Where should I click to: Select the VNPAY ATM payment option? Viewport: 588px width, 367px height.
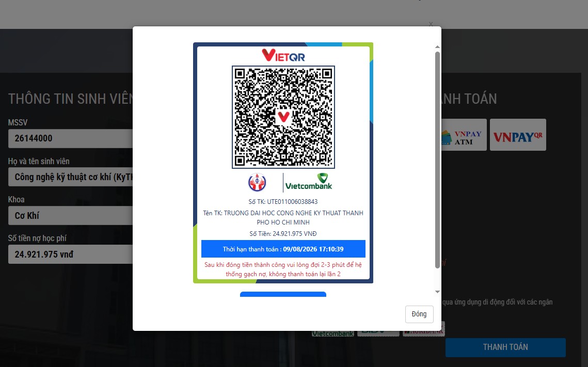464,135
